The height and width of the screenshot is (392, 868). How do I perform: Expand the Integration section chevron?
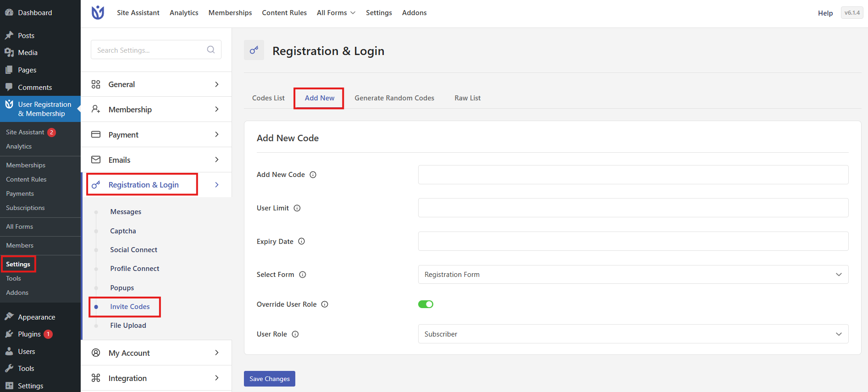click(217, 378)
